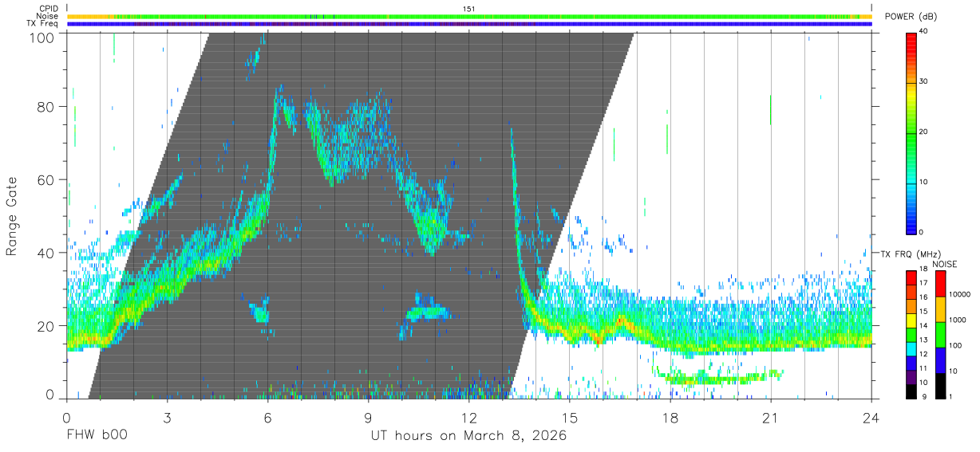Click the '6' UT hour axis tick
The width and height of the screenshot is (980, 452).
(267, 417)
